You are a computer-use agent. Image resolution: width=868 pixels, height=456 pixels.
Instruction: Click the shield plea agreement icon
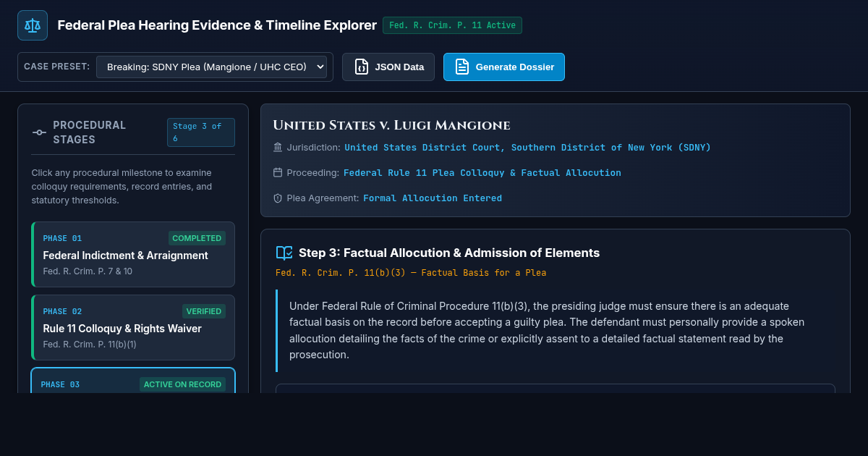278,198
